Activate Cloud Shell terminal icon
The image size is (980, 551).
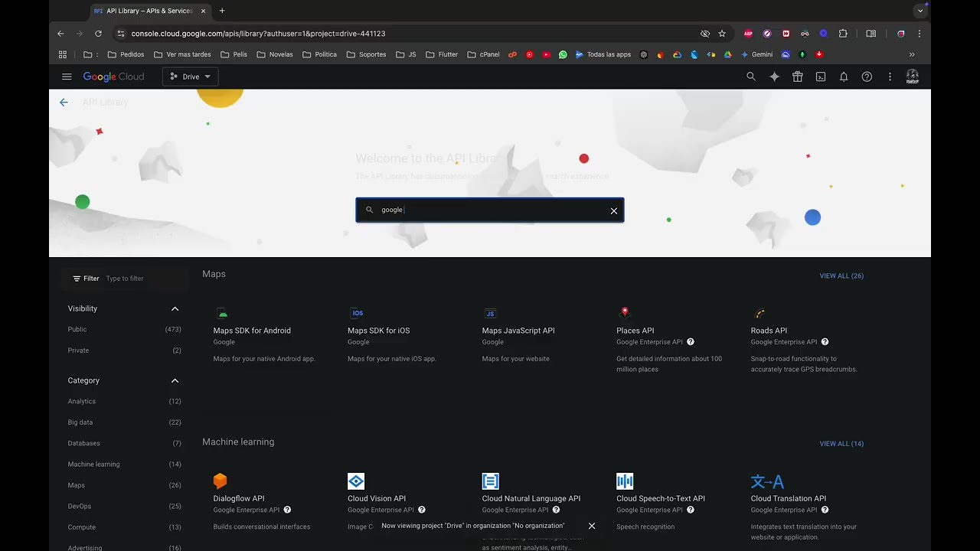(x=821, y=77)
